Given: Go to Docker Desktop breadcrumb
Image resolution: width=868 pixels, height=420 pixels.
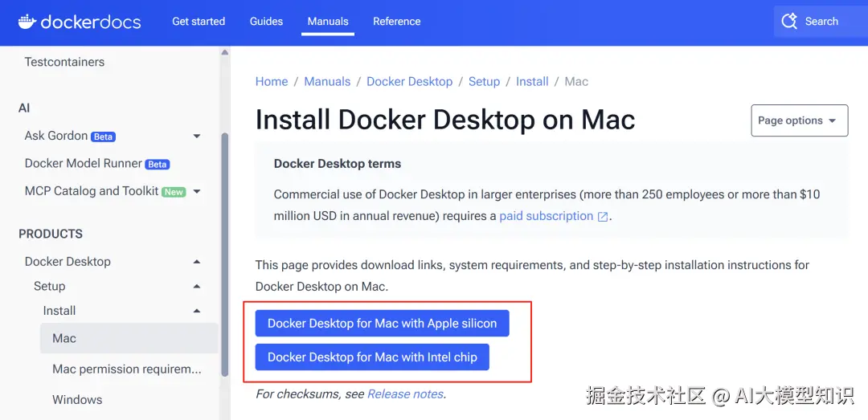Looking at the screenshot, I should coord(410,82).
